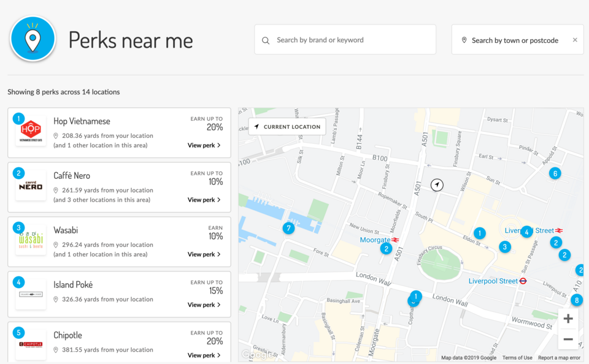Click "Showing 8 perks across 14 locations"

pos(64,92)
